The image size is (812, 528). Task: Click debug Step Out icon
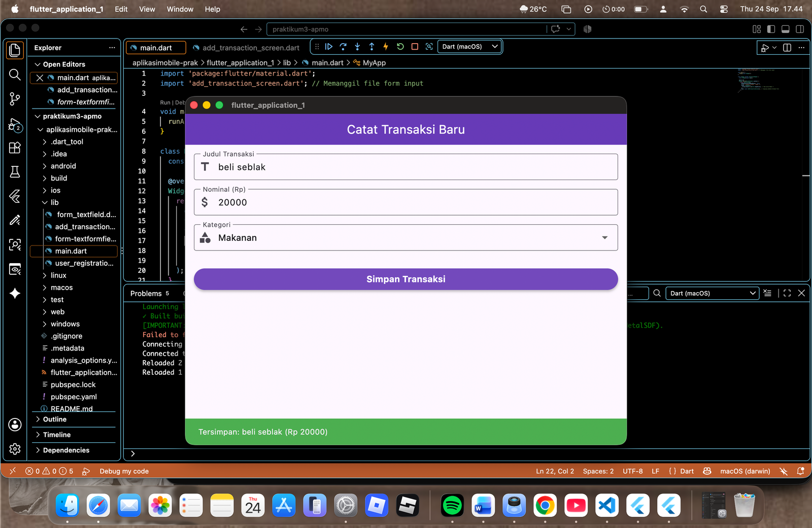371,47
